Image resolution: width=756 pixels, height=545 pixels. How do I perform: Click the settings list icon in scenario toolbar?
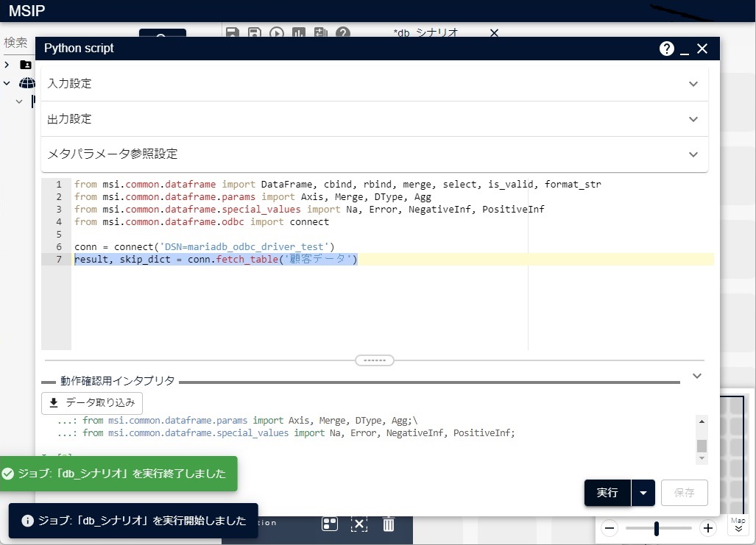[x=321, y=32]
